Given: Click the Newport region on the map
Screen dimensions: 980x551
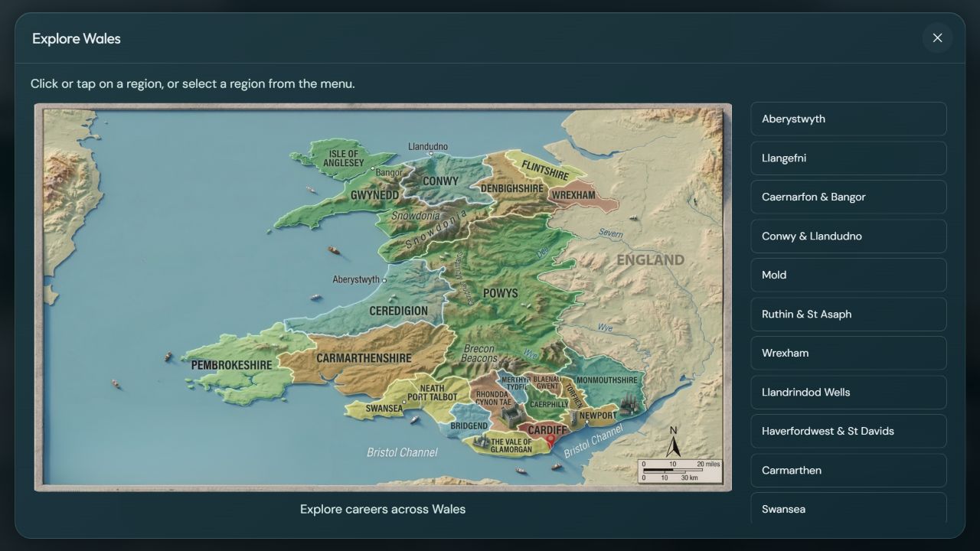Looking at the screenshot, I should (598, 416).
